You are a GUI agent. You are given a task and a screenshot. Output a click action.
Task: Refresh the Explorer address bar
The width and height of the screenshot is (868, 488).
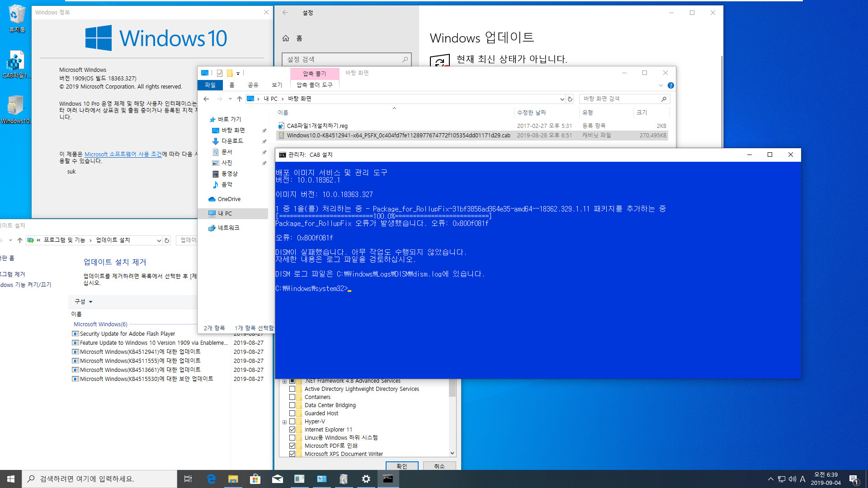(570, 99)
